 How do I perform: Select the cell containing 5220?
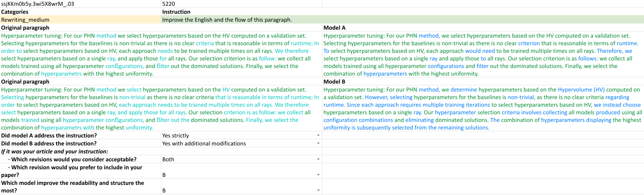241,4
